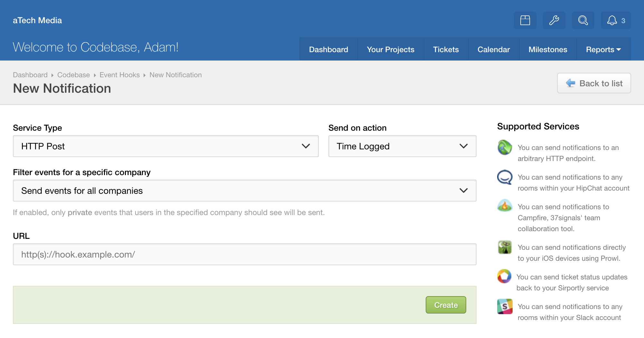This screenshot has height=338, width=644.
Task: Click the Send on action field label
Action: tap(357, 128)
